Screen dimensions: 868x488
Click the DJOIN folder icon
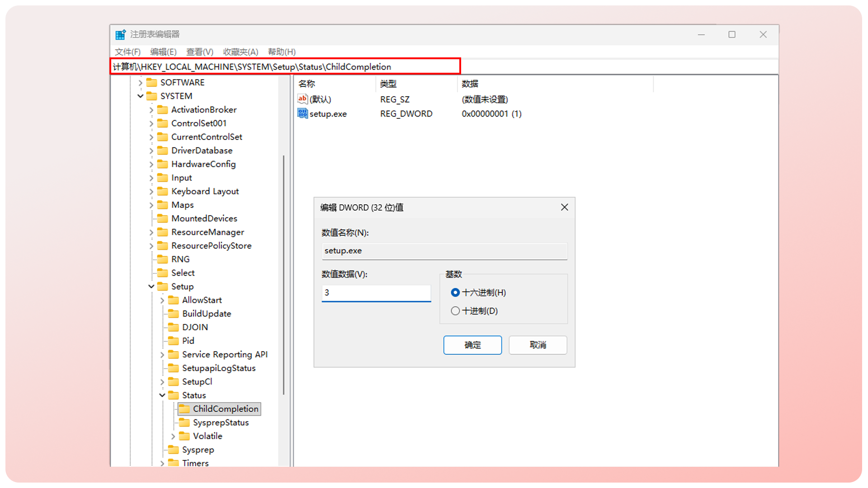tap(174, 327)
